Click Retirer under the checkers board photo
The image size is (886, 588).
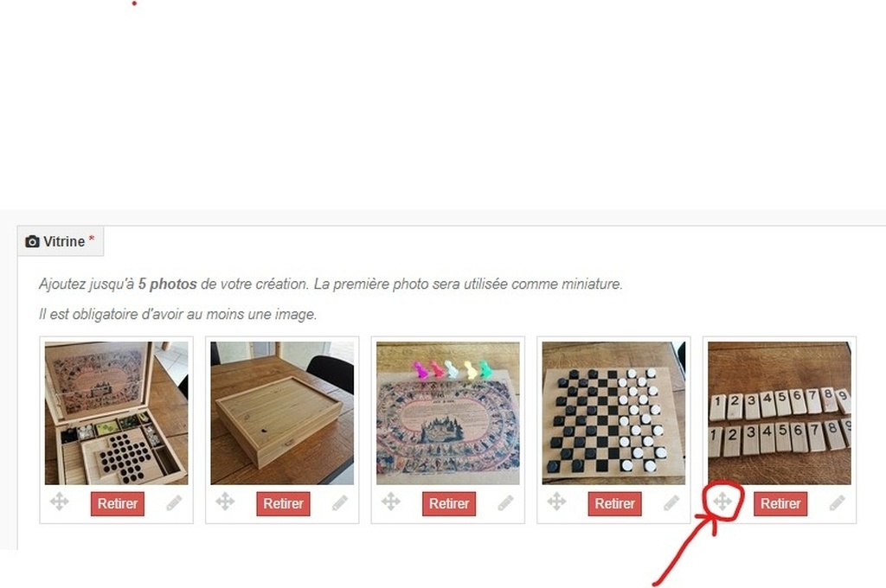click(615, 504)
